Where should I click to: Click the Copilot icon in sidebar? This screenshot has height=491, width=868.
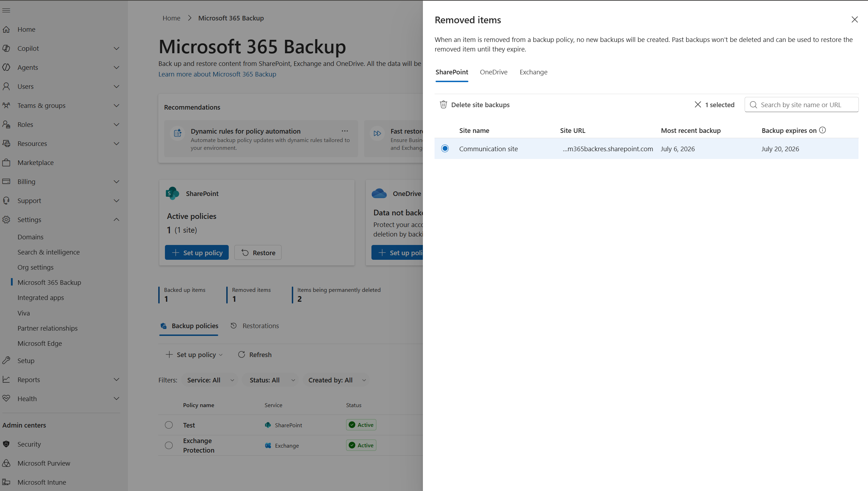click(6, 48)
